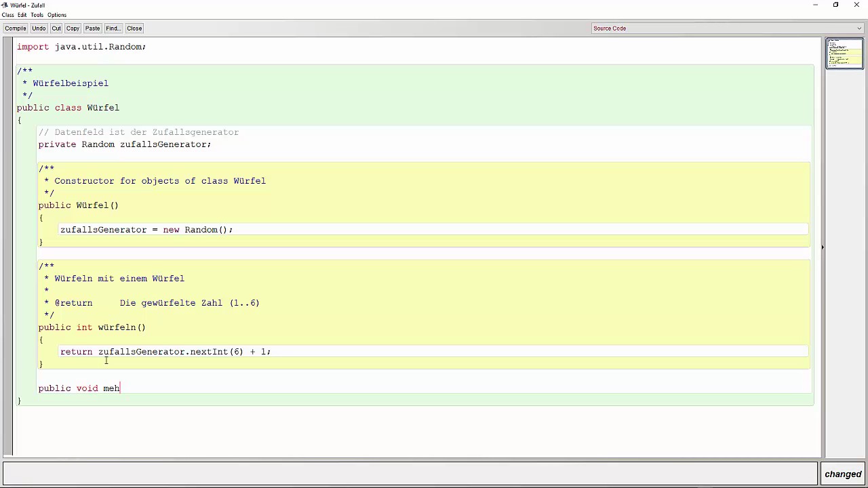The height and width of the screenshot is (488, 868).
Task: Click the 'changed' status indicator
Action: tap(843, 474)
